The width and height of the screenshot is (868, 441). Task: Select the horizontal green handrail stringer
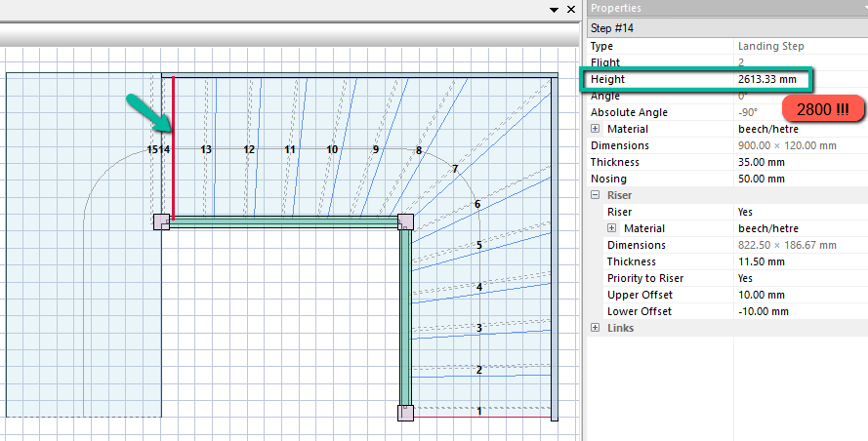[x=283, y=222]
